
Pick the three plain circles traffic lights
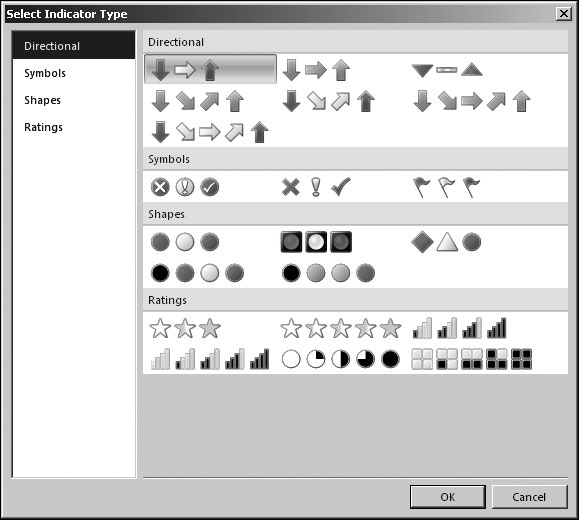(185, 242)
